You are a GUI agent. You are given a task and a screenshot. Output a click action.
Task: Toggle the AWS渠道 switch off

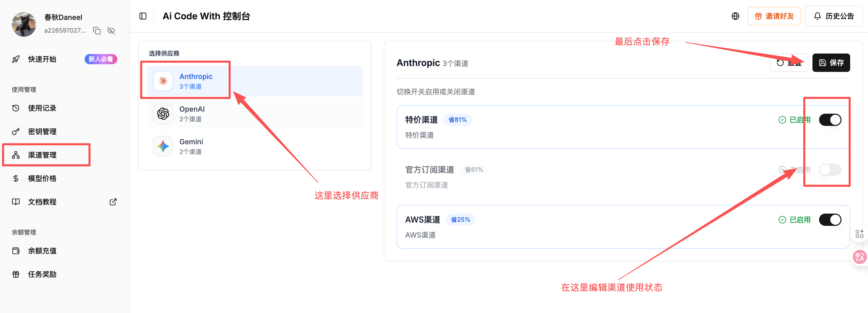(830, 220)
